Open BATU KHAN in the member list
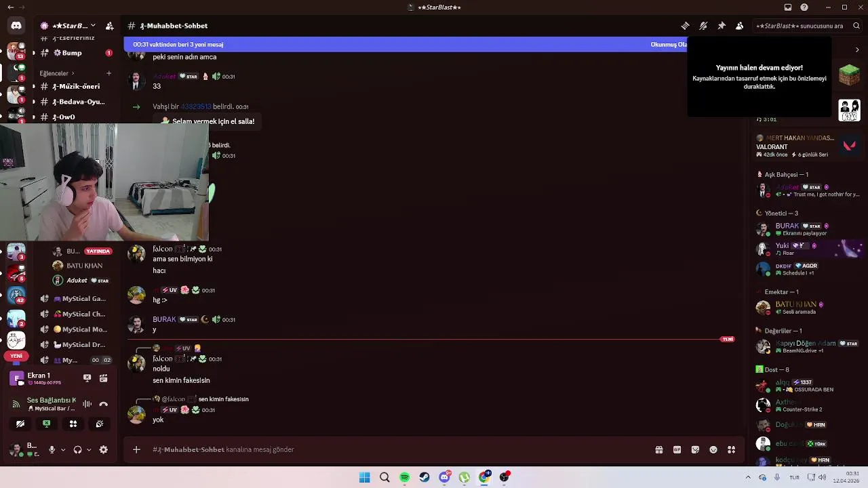Screen dimensions: 868x488 pyautogui.click(x=807, y=308)
